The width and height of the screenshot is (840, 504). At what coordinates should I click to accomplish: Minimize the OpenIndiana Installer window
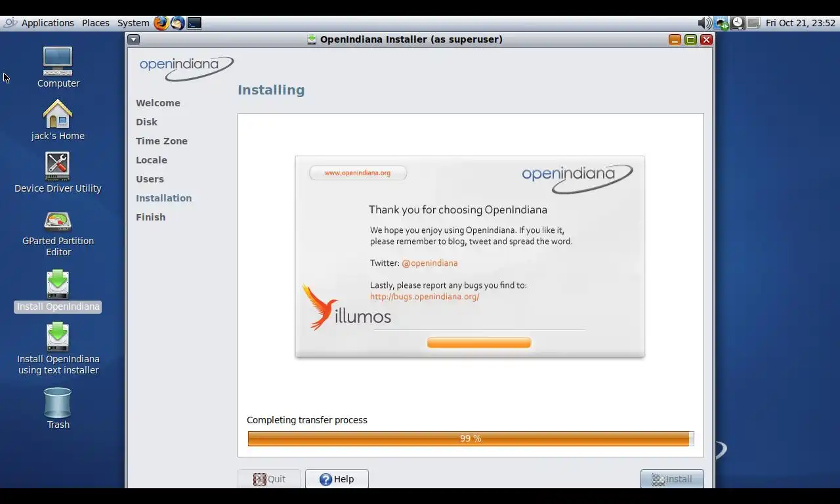click(x=675, y=39)
